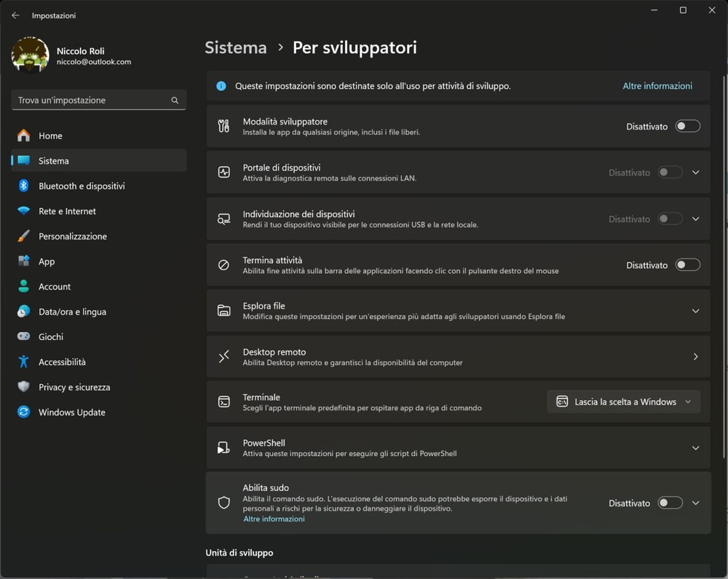Image resolution: width=728 pixels, height=579 pixels.
Task: Click the Bluetooth e dispositivi icon
Action: point(24,186)
